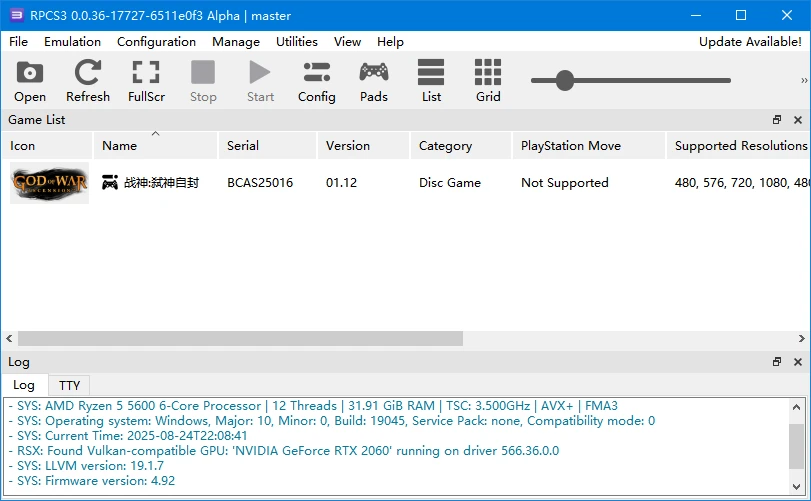
Task: Click the resolutions cell starting with 480, 576
Action: tap(742, 183)
